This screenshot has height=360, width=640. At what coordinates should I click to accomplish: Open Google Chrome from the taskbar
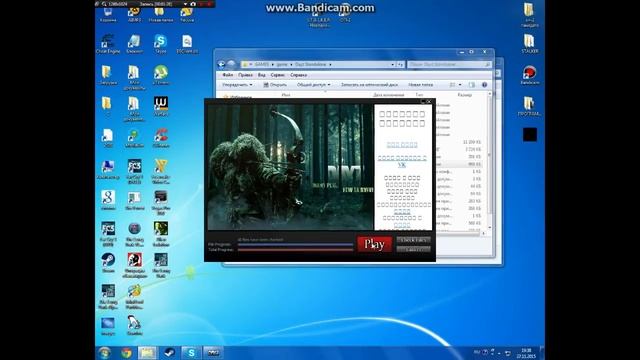pyautogui.click(x=126, y=353)
